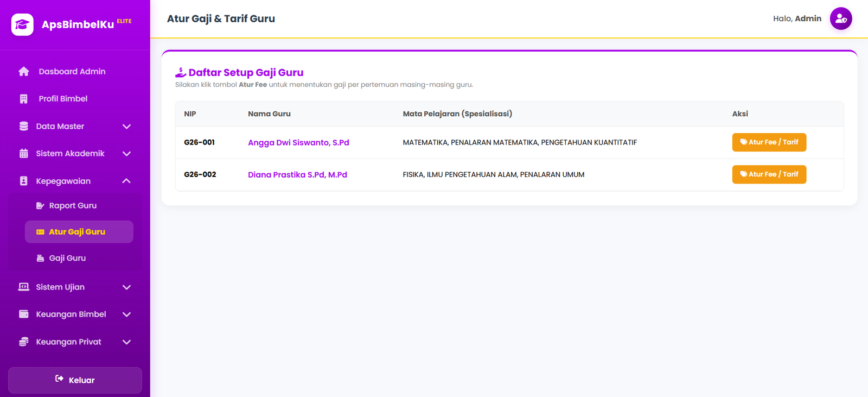The width and height of the screenshot is (868, 397).
Task: Click the Kepegawaian menu label
Action: coord(63,181)
